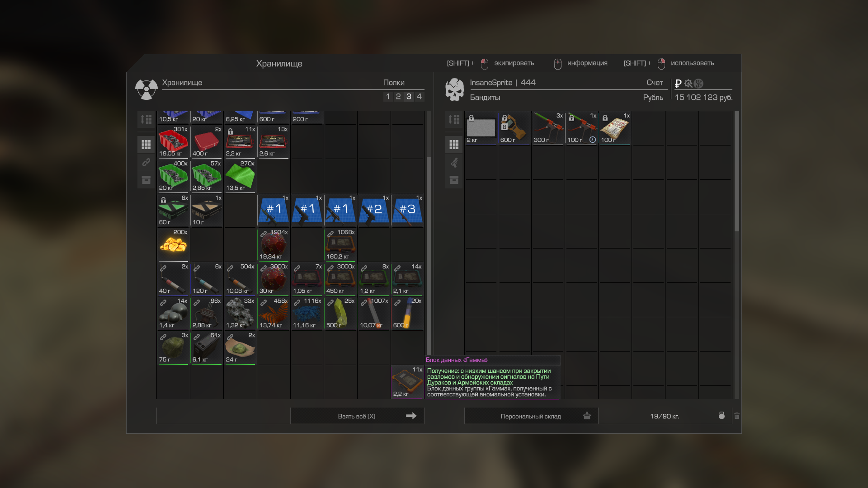Select red bin item 381x 19,05 кг
Viewport: 868px width, 488px height.
click(173, 141)
